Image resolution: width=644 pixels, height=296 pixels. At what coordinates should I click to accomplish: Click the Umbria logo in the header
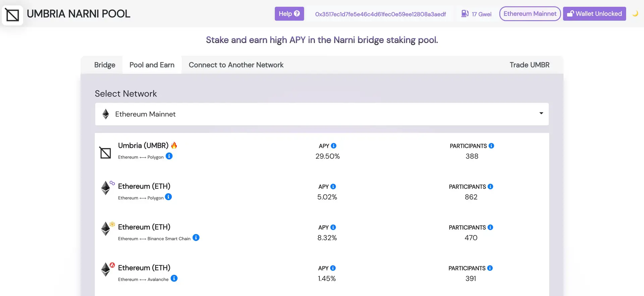12,15
